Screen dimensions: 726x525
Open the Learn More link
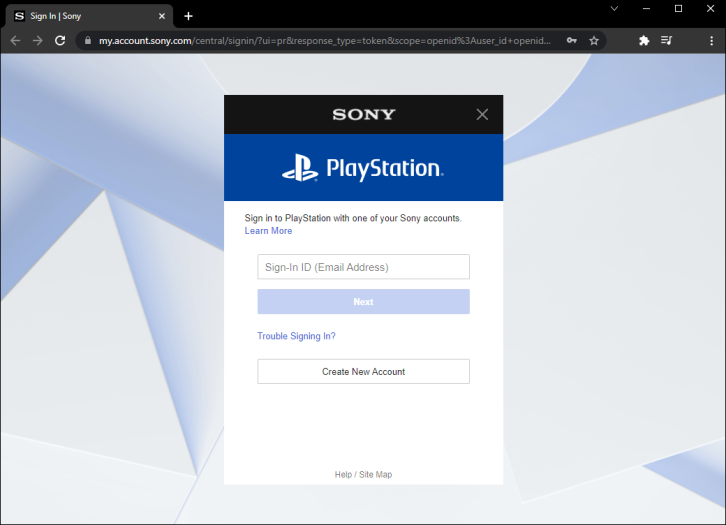point(268,231)
